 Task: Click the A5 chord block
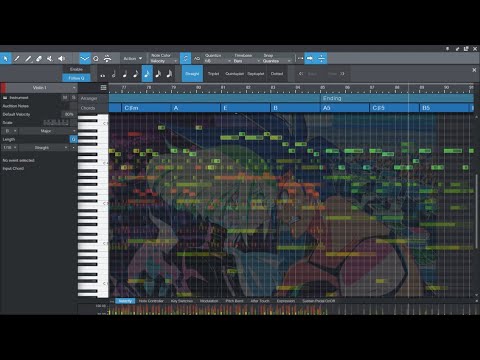pos(345,108)
